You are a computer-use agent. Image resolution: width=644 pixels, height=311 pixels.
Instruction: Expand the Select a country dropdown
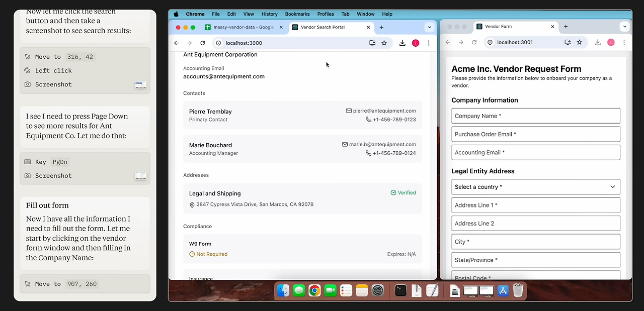pos(536,187)
